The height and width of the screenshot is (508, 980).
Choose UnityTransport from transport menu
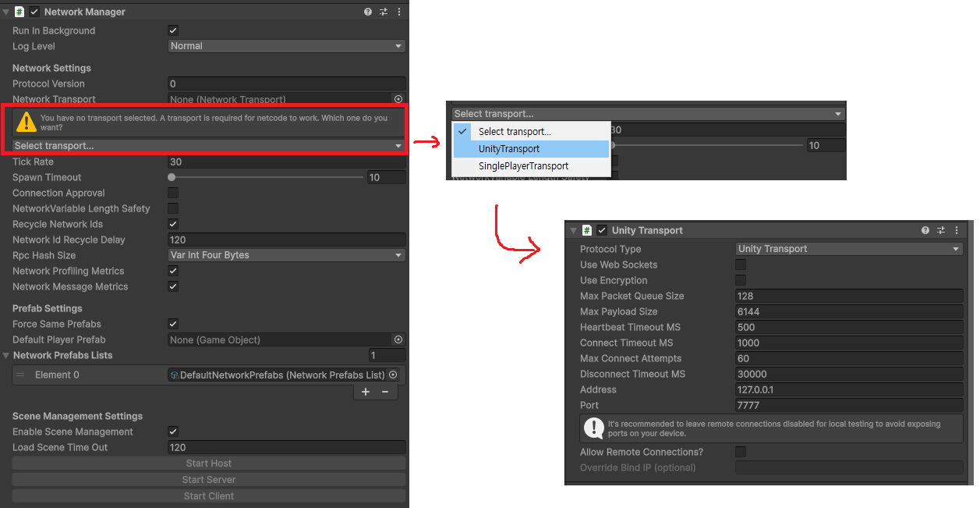click(531, 149)
